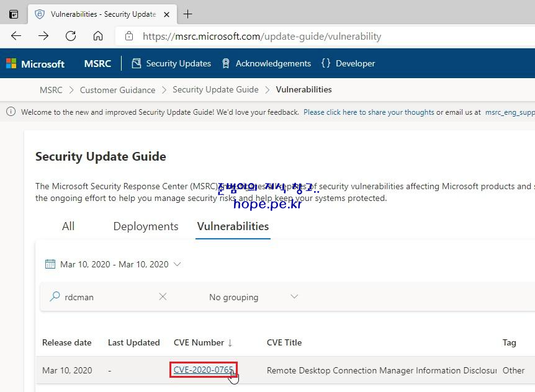This screenshot has width=535, height=392.
Task: Go to Customer Guidance breadcrumb
Action: (117, 90)
